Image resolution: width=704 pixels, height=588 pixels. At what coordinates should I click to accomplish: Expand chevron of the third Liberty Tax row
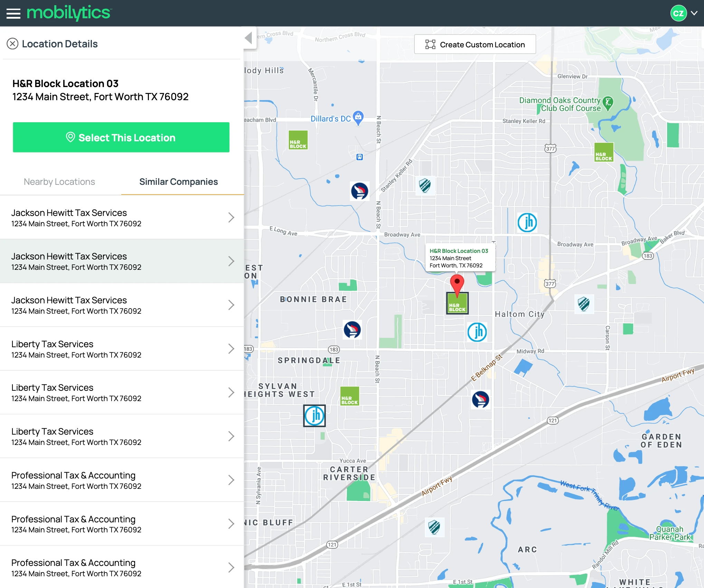pos(231,436)
